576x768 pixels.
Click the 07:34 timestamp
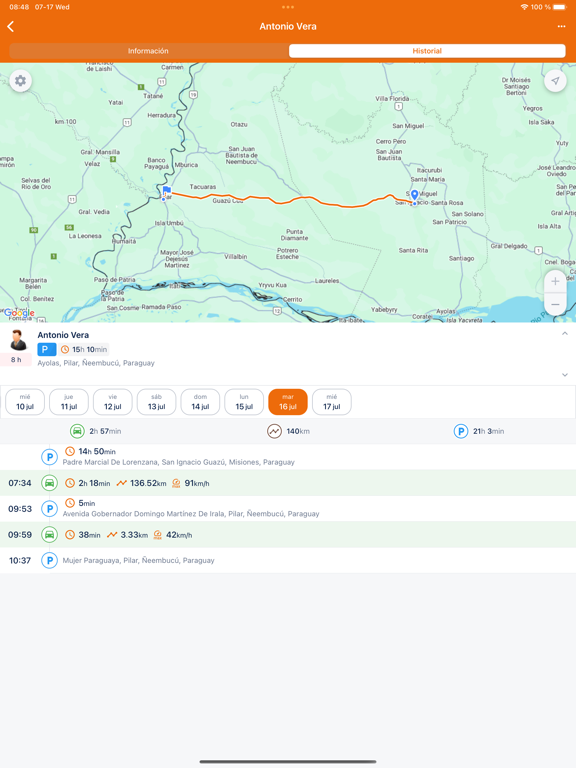coord(20,483)
